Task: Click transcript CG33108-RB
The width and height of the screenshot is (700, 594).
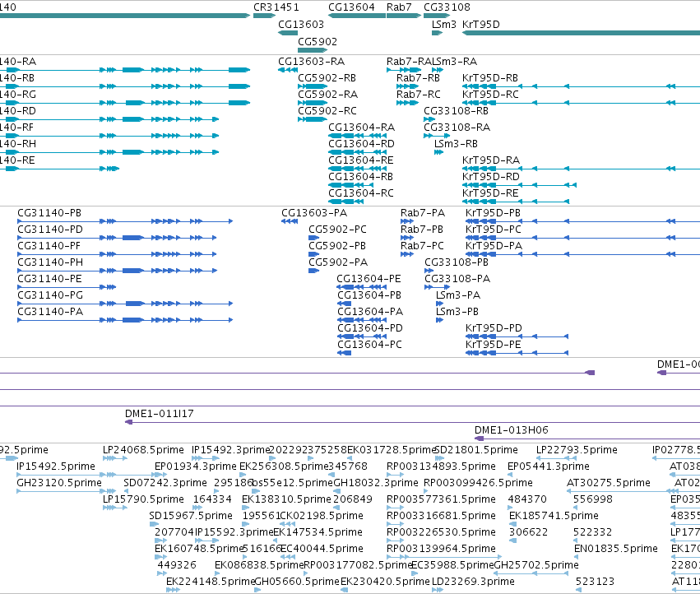Action: [429, 119]
